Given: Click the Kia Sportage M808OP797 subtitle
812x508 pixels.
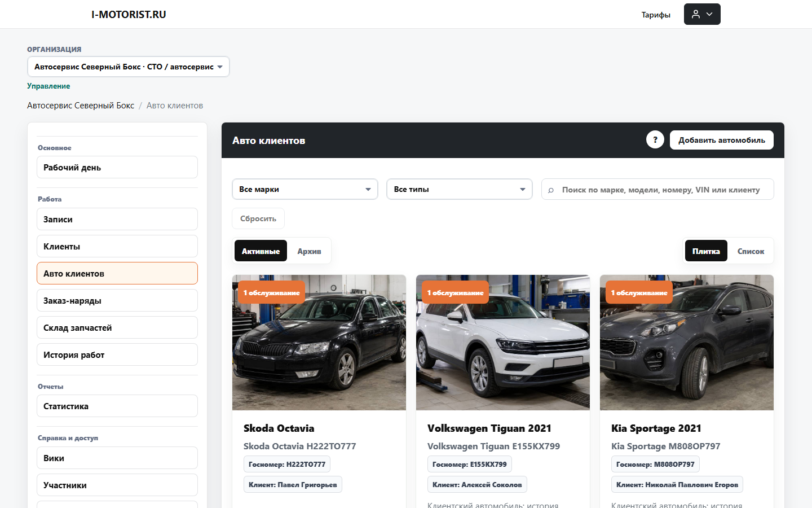Looking at the screenshot, I should (666, 446).
